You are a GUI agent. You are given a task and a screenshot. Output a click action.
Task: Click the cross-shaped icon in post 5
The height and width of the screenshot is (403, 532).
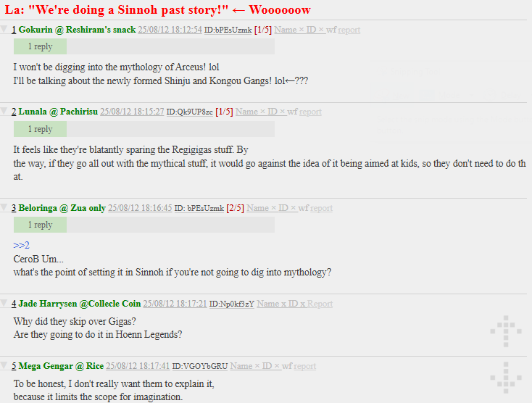506,378
